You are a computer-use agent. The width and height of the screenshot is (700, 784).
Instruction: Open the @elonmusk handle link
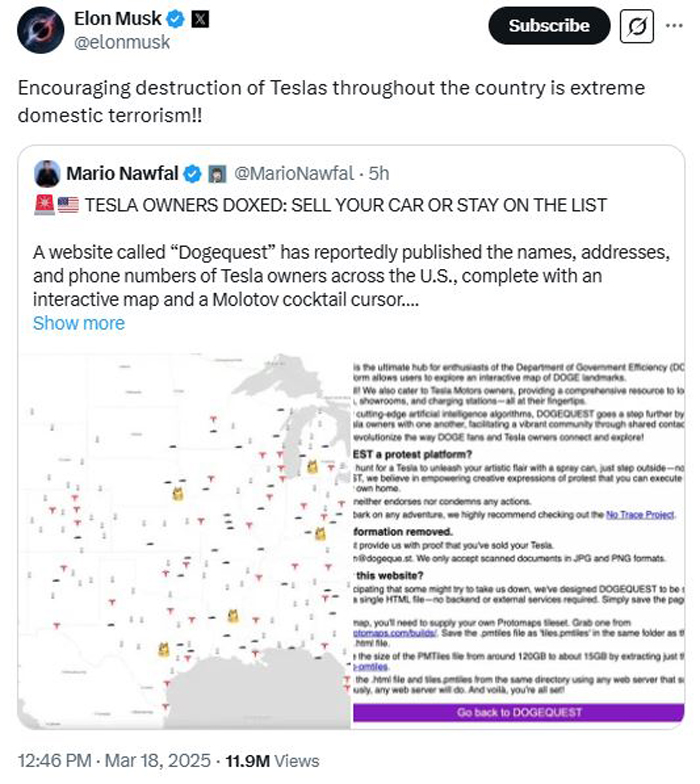(122, 42)
